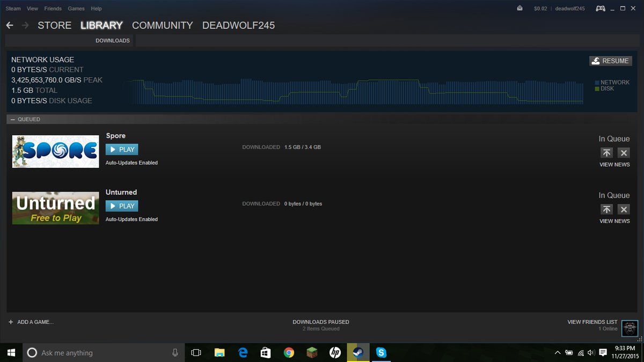The height and width of the screenshot is (362, 644).
Task: Click Cortana Ask me anything box
Action: [x=103, y=352]
